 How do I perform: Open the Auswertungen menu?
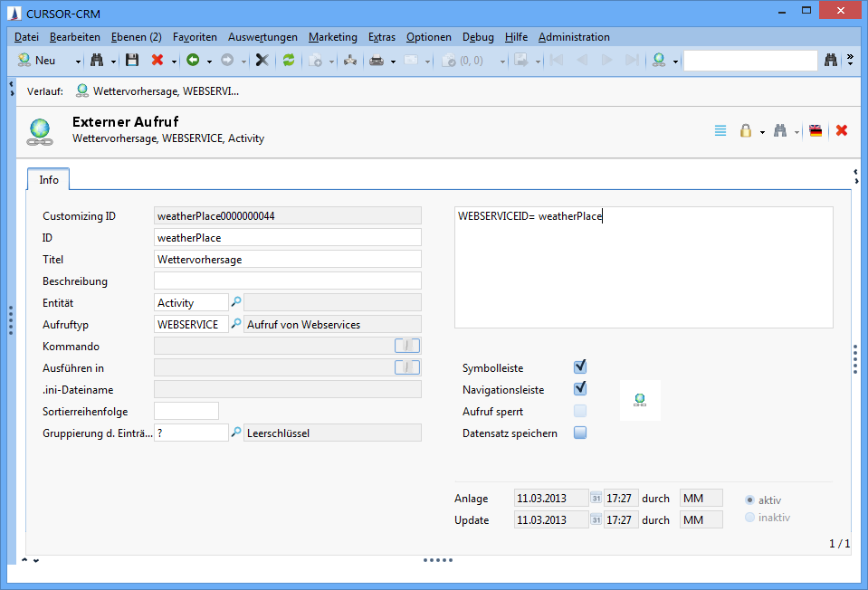(x=262, y=37)
